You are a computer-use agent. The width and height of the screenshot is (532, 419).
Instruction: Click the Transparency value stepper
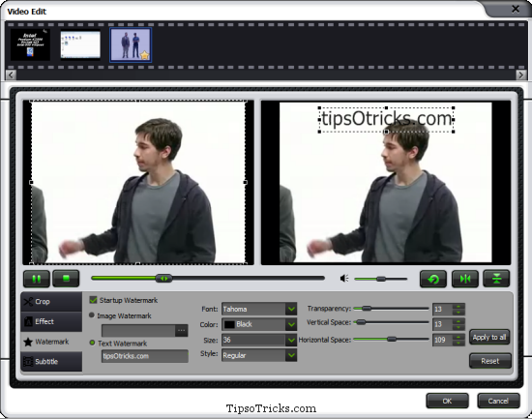point(458,309)
